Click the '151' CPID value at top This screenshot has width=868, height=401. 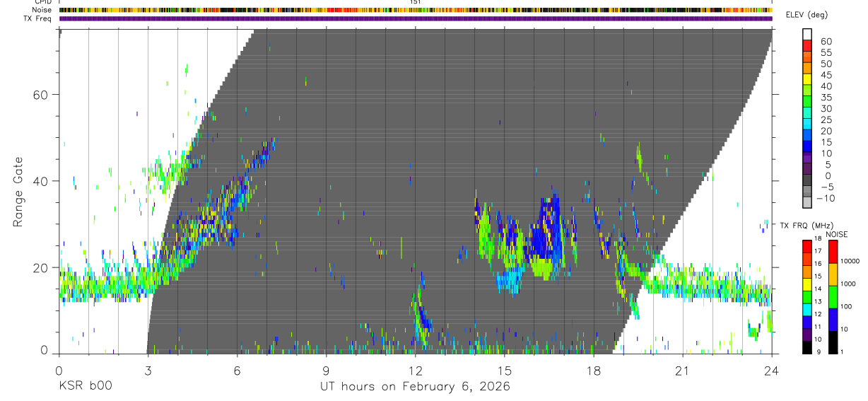416,2
